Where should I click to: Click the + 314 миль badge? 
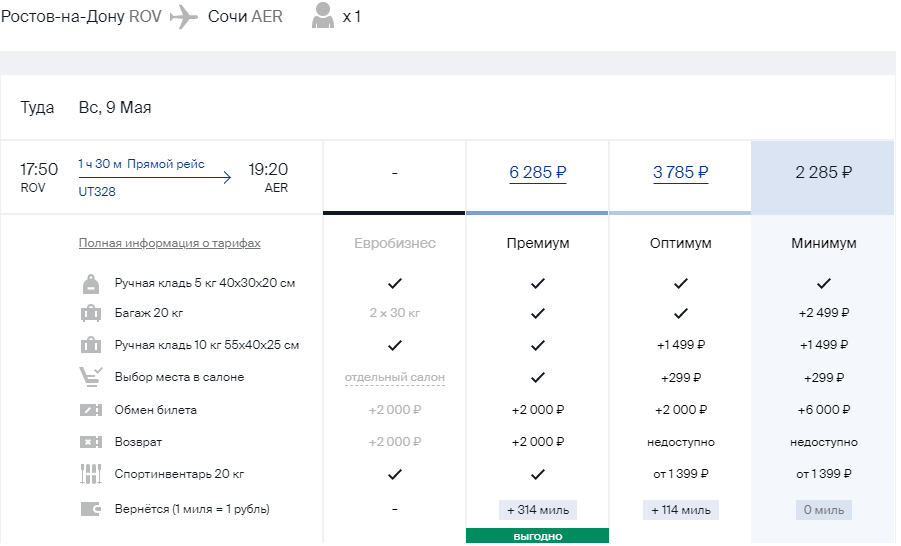coord(538,510)
